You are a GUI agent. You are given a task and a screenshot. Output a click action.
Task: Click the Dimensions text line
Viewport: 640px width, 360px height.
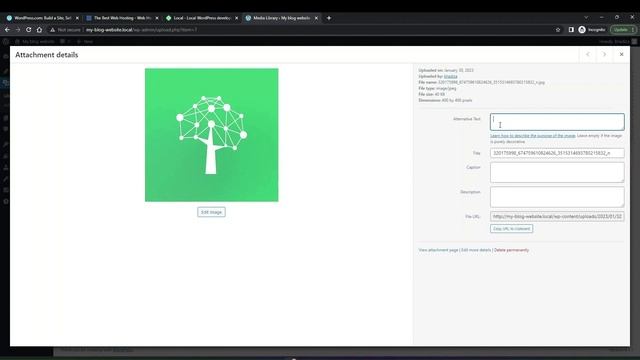point(445,100)
